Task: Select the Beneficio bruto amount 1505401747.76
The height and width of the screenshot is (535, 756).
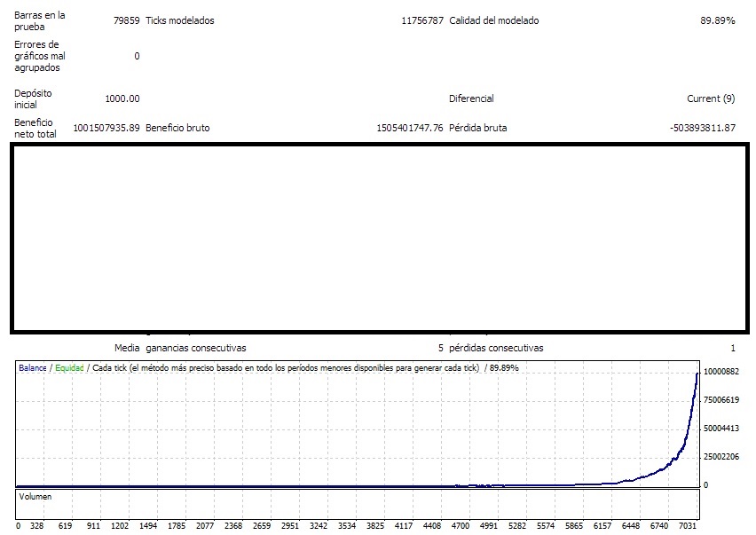Action: (x=409, y=128)
